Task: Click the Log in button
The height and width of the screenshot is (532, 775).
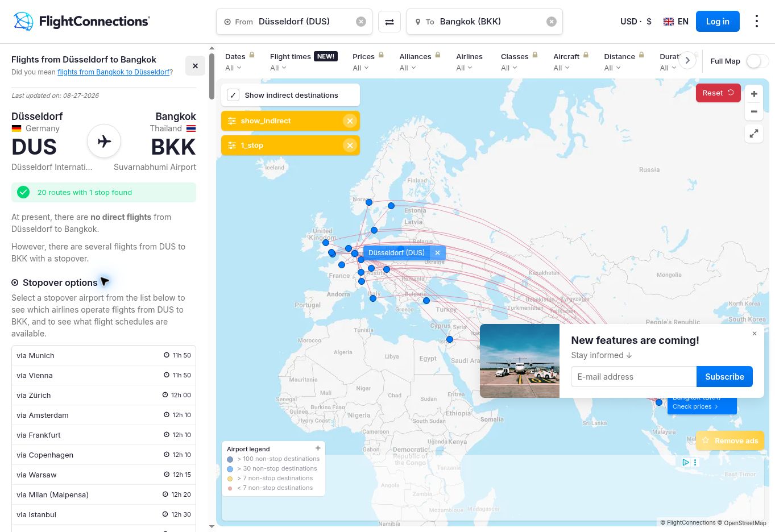Action: (718, 22)
